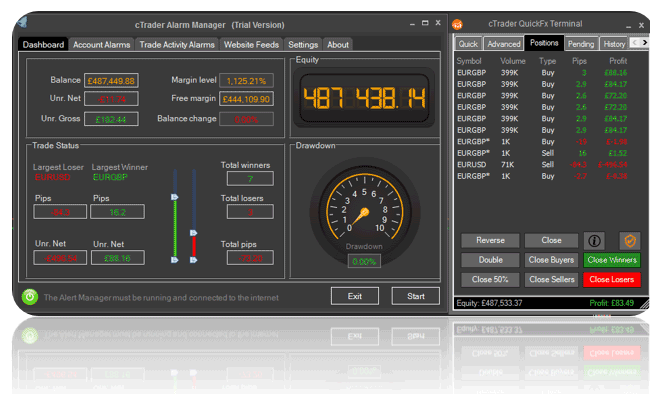
Task: Open the Advanced tab in QuickFx
Action: click(504, 44)
